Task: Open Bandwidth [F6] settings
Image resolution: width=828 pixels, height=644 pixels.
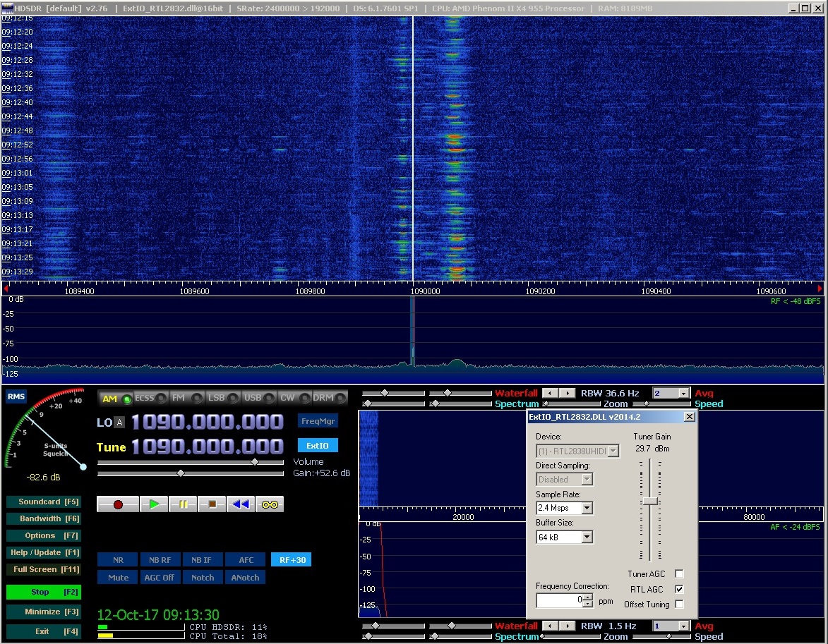Action: coord(44,518)
